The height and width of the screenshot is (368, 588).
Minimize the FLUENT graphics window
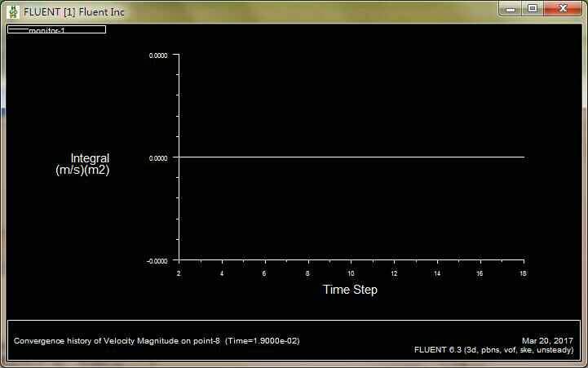coord(511,9)
